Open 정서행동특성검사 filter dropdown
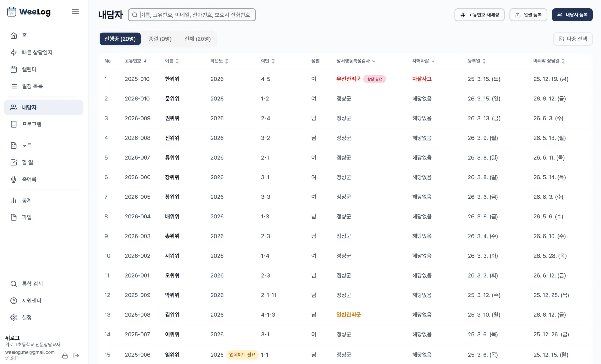 click(356, 61)
